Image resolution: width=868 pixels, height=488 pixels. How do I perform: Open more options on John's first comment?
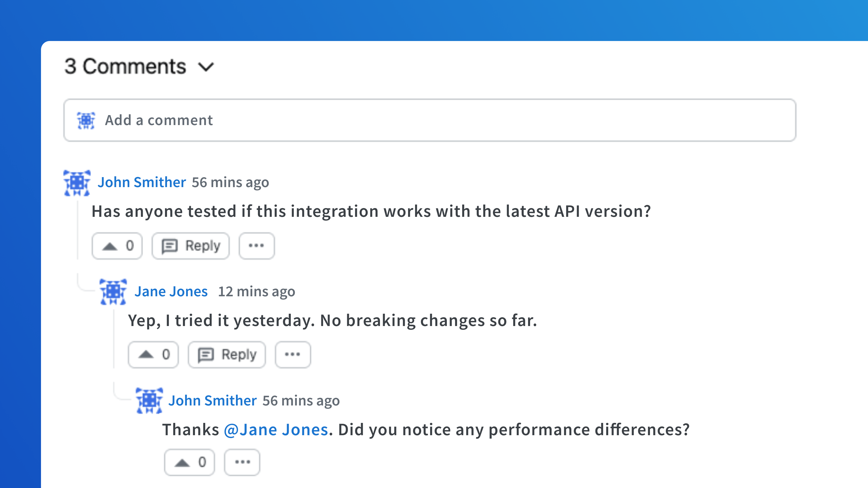tap(256, 246)
